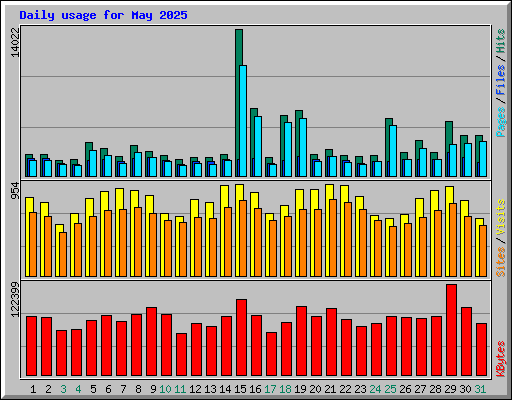Click day label 7 on x-axis
The width and height of the screenshot is (512, 400).
[123, 389]
